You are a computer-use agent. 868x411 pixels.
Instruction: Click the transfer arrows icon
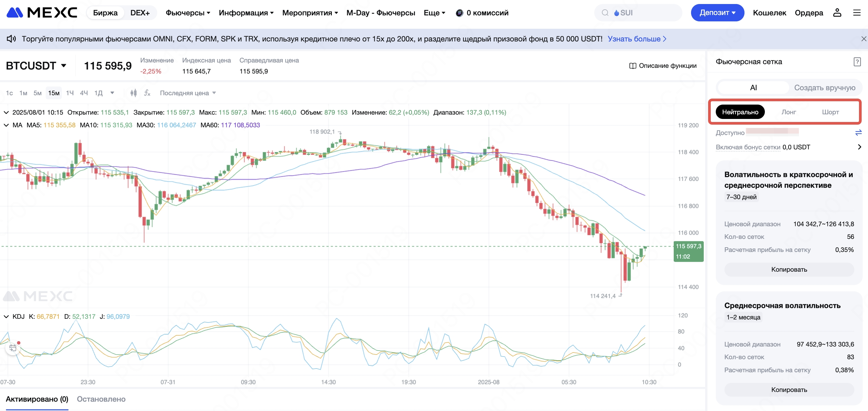click(858, 133)
